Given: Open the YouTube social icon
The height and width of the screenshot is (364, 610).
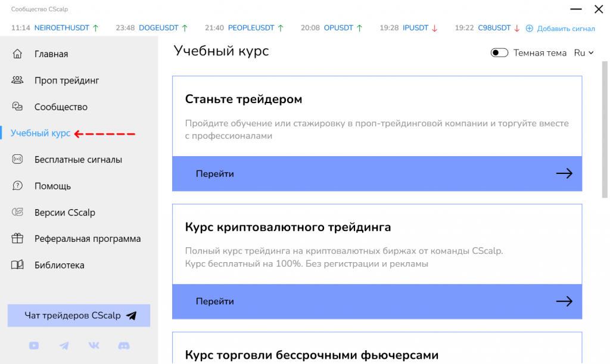Looking at the screenshot, I should tap(34, 346).
